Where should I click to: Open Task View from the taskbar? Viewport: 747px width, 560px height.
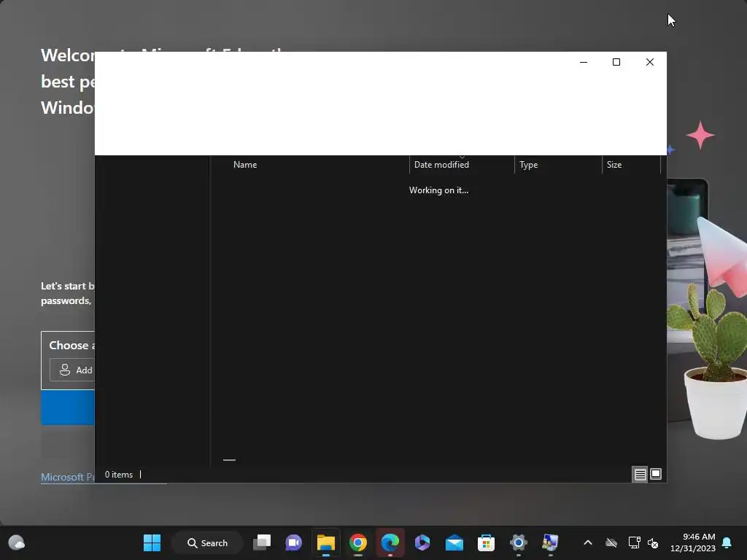(262, 542)
